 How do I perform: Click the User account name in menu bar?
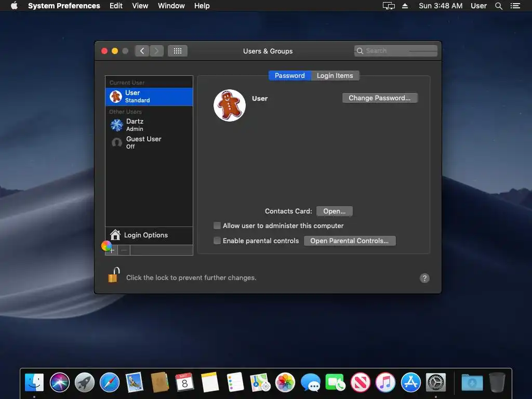[x=478, y=6]
